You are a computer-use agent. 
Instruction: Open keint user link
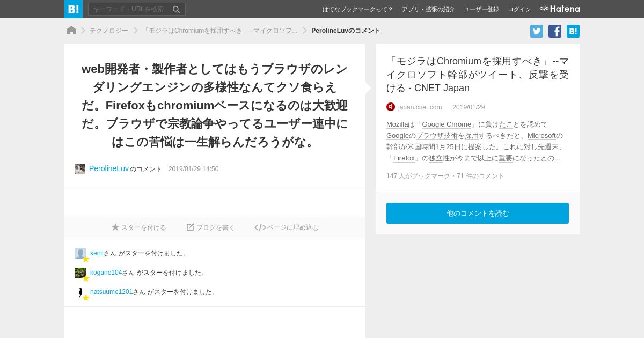coord(97,253)
